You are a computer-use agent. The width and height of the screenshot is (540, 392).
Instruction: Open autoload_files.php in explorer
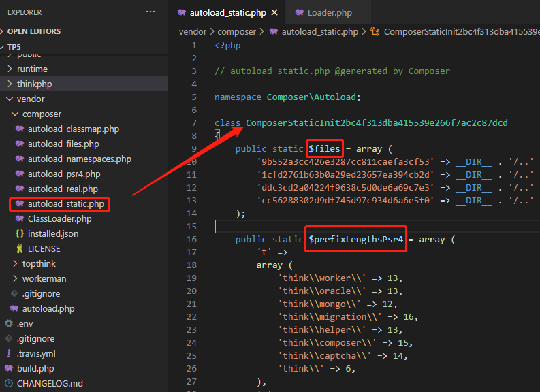tap(63, 144)
